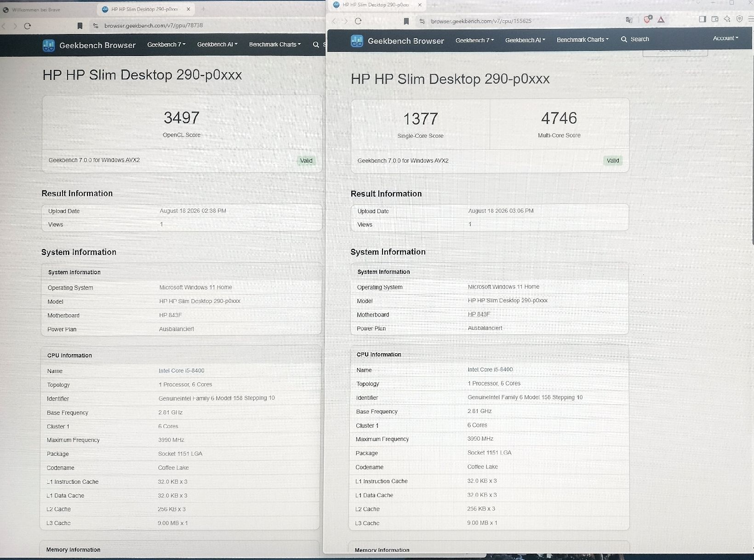Viewport: 754px width, 560px height.
Task: Go back in the right window
Action: coord(334,21)
